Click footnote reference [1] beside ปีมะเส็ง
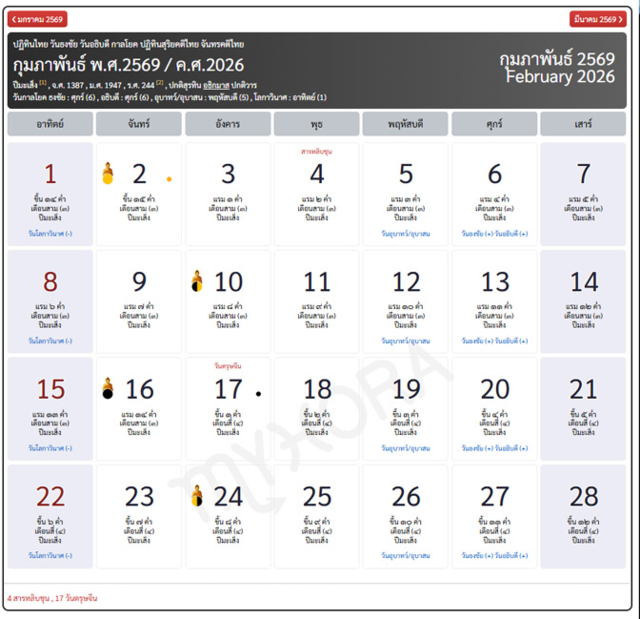 [x=43, y=84]
